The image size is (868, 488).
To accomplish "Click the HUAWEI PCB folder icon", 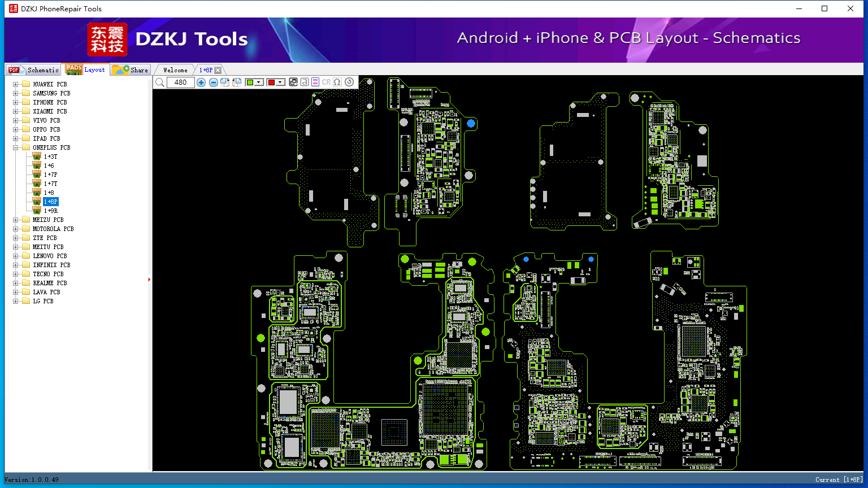I will 26,84.
